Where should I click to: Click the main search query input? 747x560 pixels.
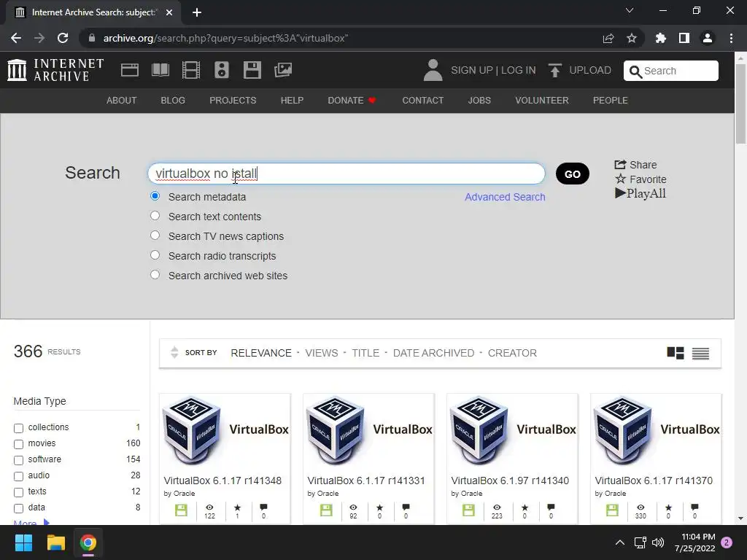click(347, 174)
